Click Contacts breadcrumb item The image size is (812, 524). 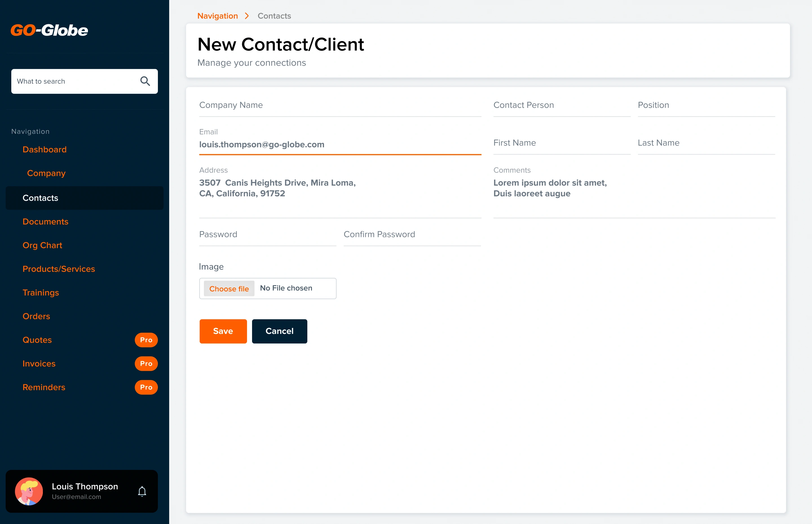tap(274, 16)
